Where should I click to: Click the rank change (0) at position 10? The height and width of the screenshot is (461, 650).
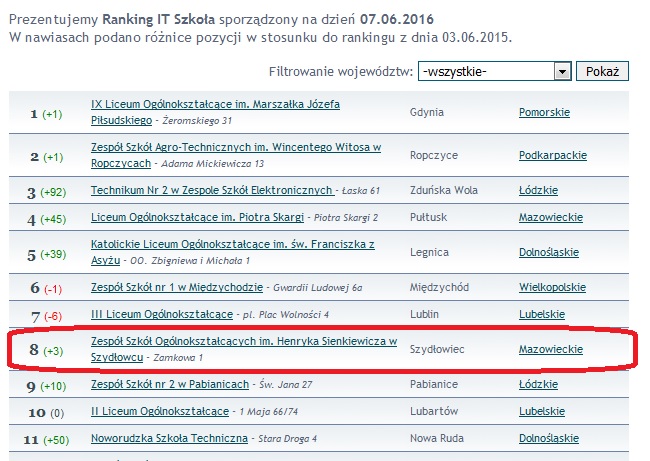(57, 413)
